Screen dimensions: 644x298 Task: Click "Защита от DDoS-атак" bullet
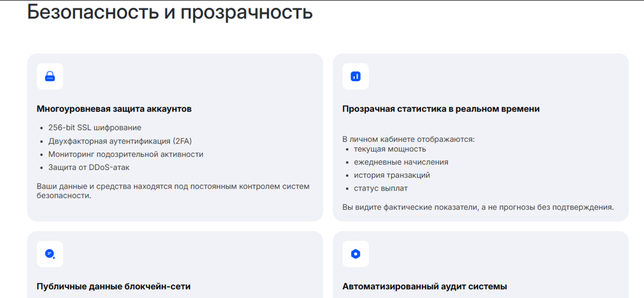[89, 167]
